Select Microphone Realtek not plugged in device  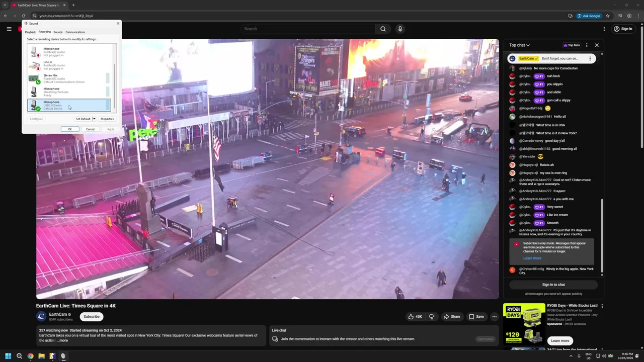[69, 52]
